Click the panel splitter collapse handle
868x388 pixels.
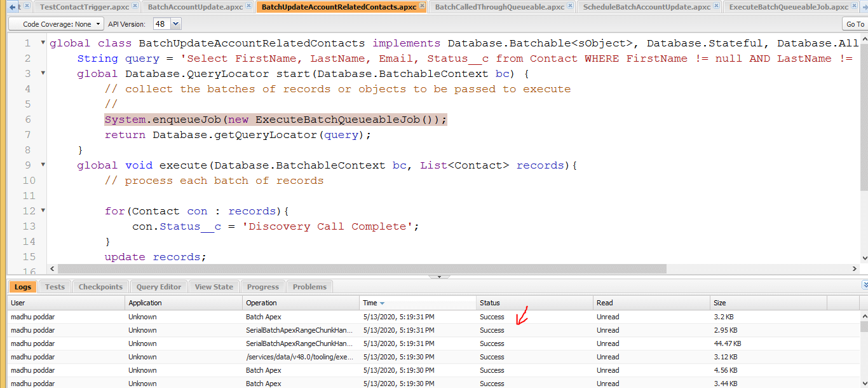439,277
